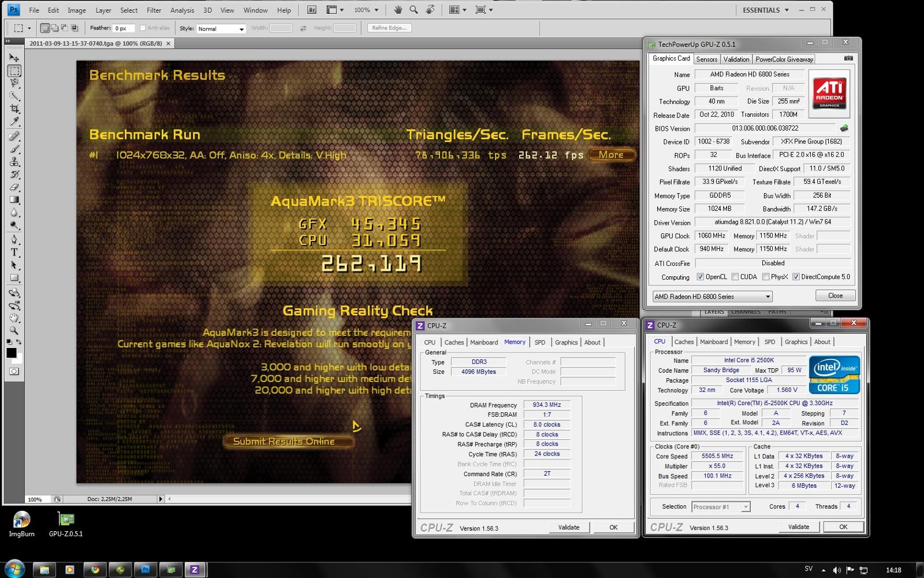This screenshot has height=578, width=924.
Task: Select the Brush tool
Action: pos(14,150)
